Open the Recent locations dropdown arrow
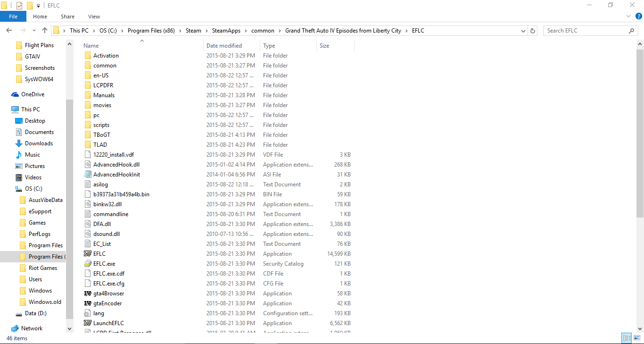The width and height of the screenshot is (644, 344). (x=34, y=31)
